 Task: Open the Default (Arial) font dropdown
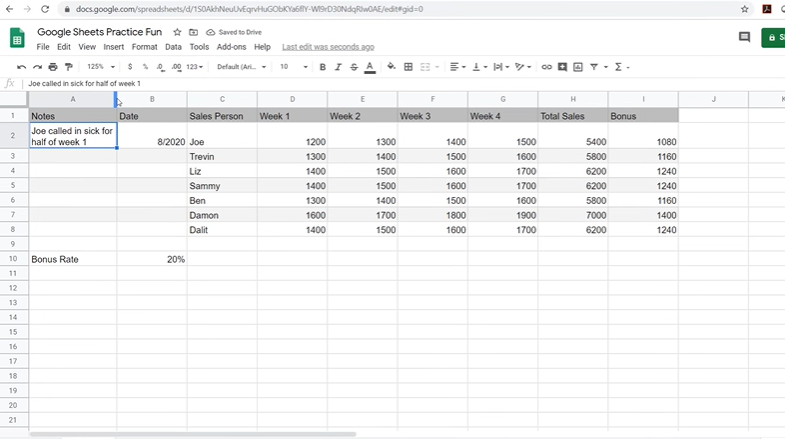click(241, 67)
